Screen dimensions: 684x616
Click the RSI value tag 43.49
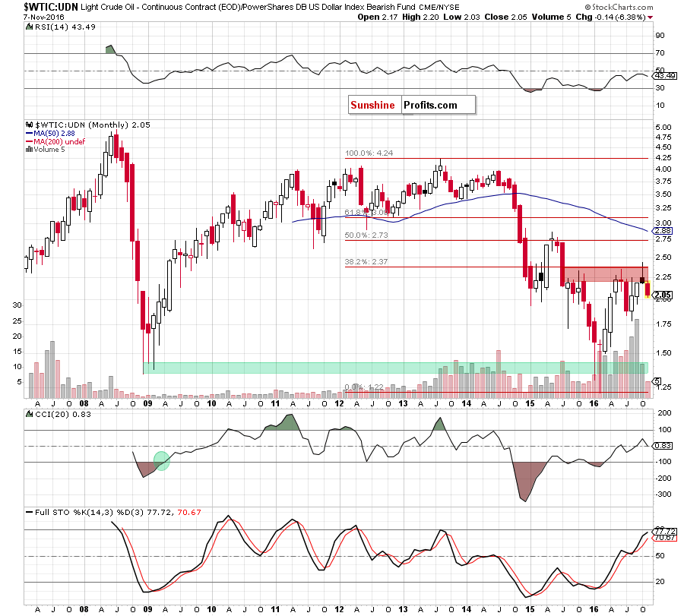tap(665, 76)
